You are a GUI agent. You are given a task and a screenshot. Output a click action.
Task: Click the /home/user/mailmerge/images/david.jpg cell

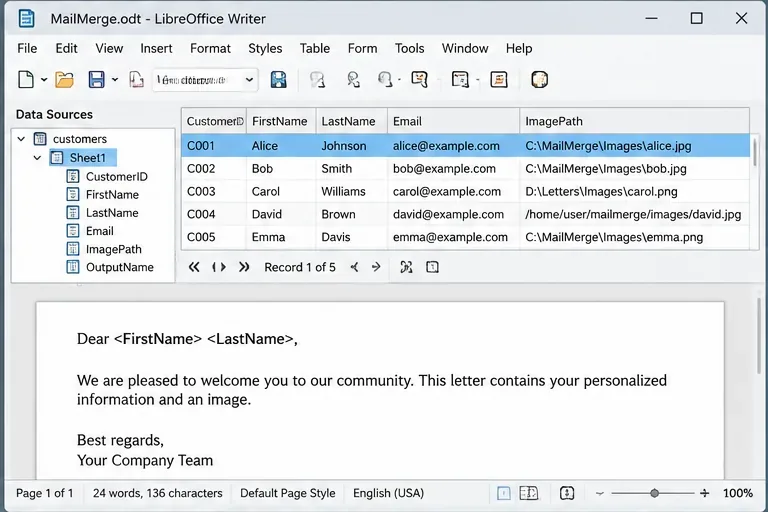coord(633,214)
